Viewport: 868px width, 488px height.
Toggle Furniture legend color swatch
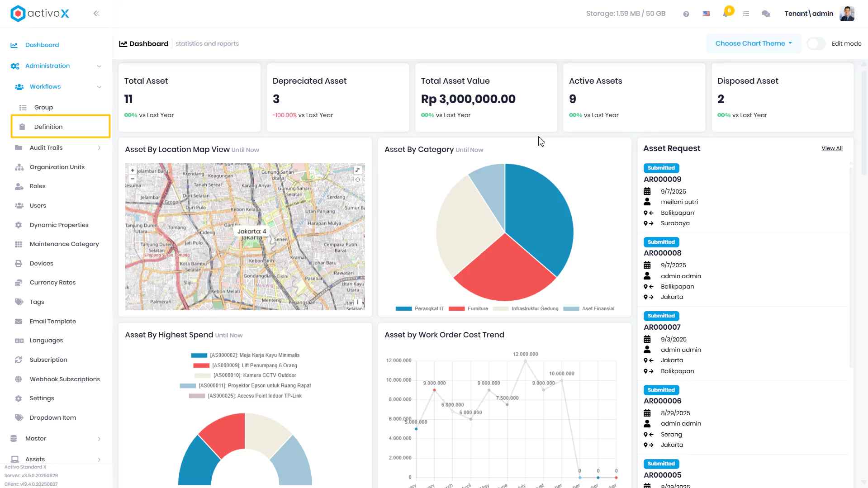point(456,309)
